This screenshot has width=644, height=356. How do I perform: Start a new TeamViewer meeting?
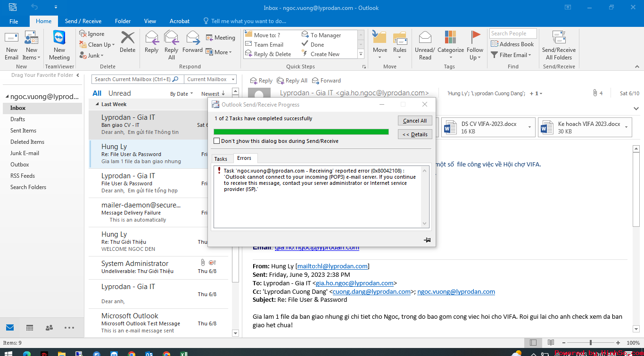pyautogui.click(x=59, y=46)
